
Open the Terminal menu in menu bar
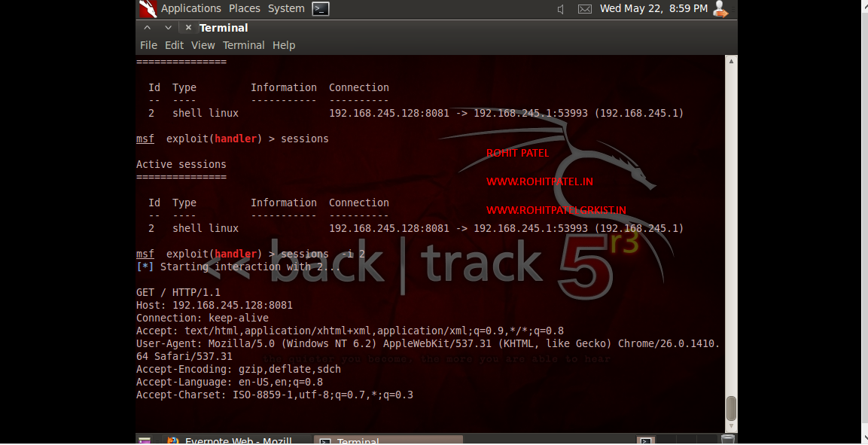244,45
